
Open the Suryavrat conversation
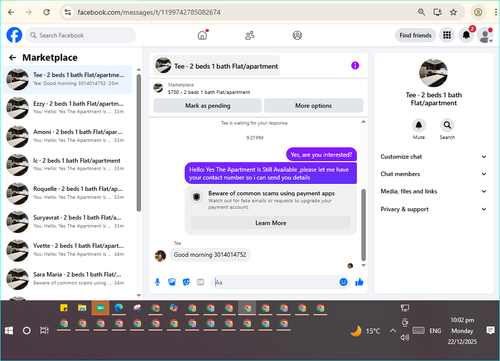point(68,222)
